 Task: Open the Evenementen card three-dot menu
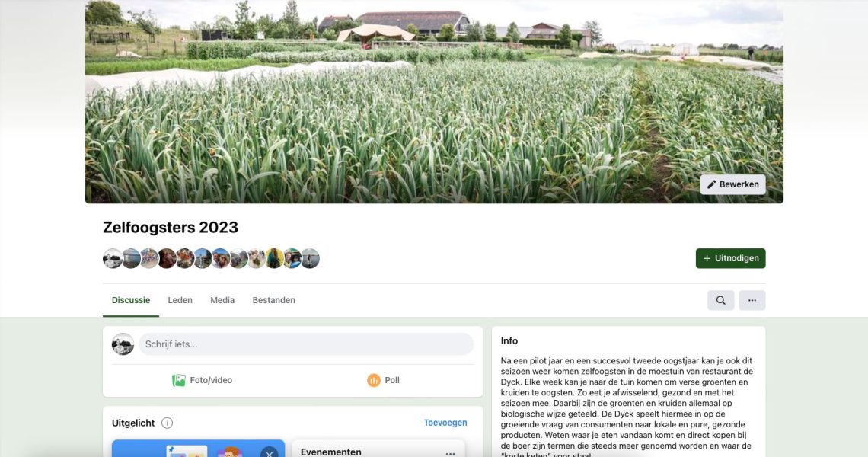click(450, 454)
